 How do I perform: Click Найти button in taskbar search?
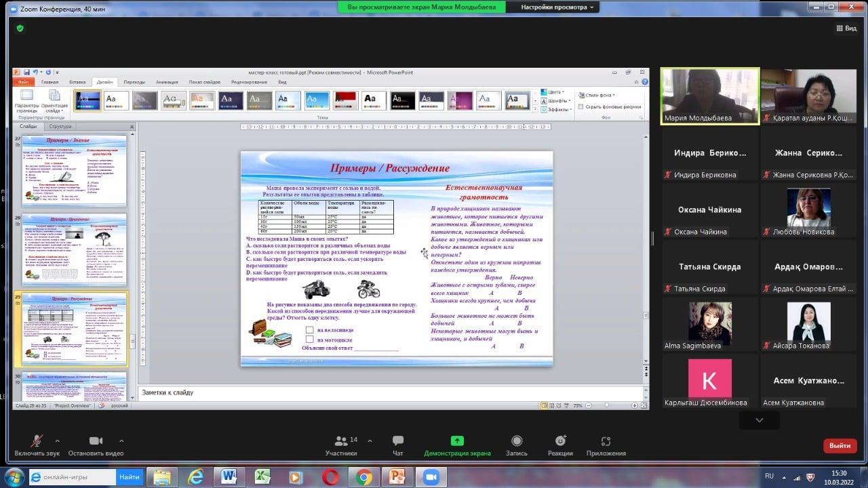tap(130, 477)
